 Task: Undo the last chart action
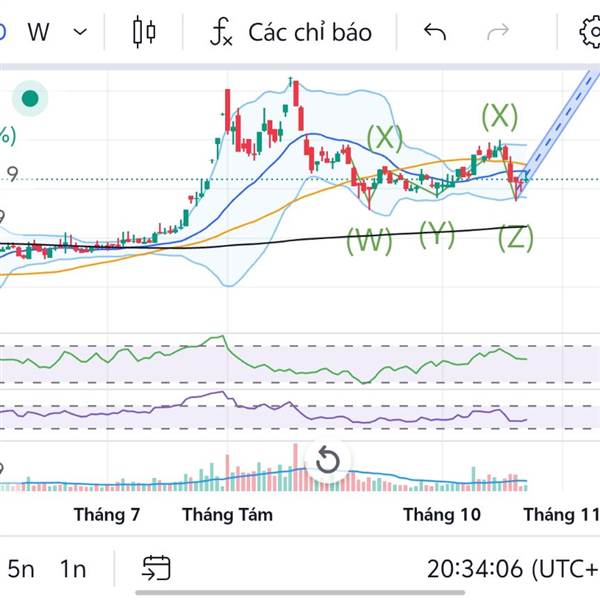coord(435,31)
